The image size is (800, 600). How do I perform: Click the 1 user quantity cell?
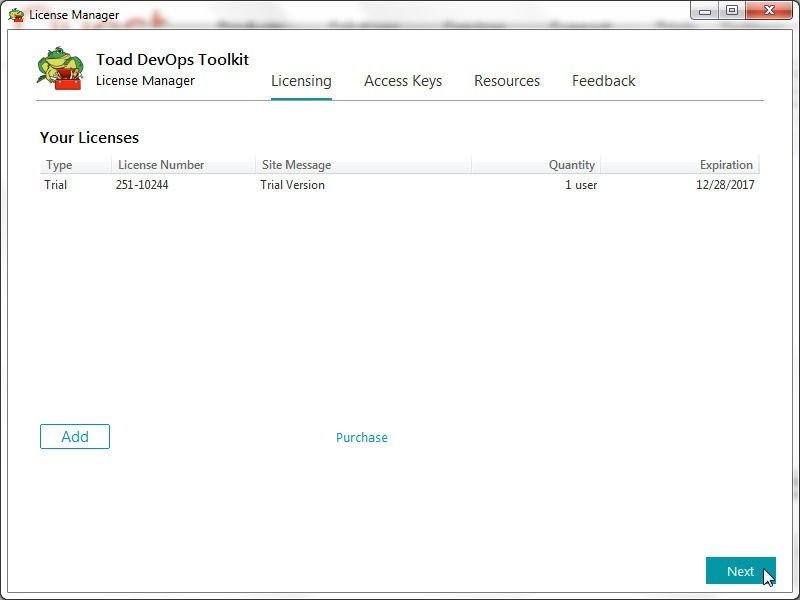point(581,185)
